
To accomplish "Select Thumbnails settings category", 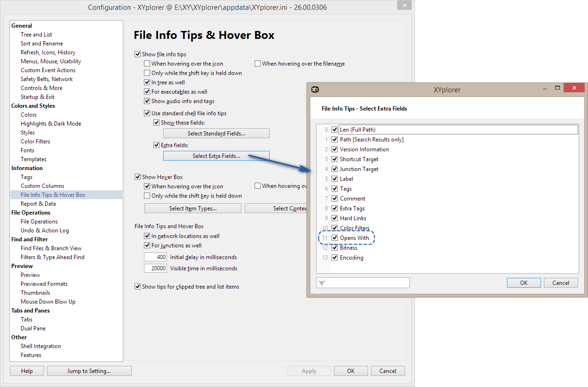I will coord(36,293).
